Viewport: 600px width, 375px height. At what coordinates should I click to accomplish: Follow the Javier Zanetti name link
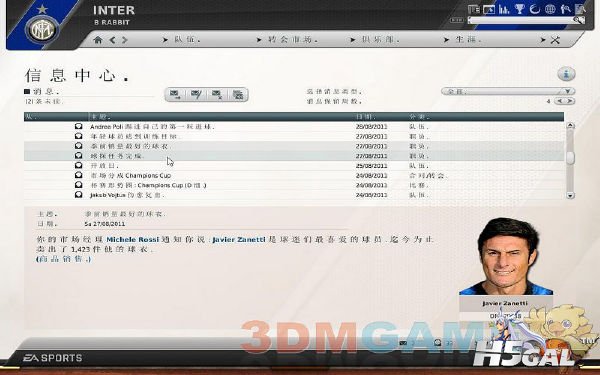[x=239, y=240]
